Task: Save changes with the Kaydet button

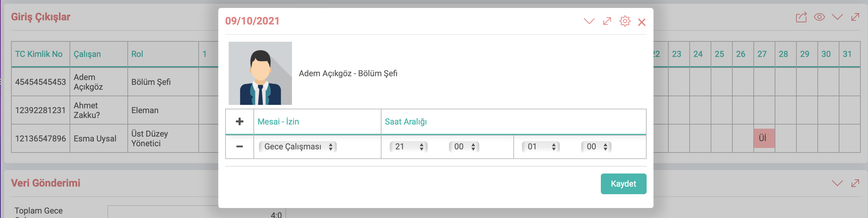Action: coord(624,184)
